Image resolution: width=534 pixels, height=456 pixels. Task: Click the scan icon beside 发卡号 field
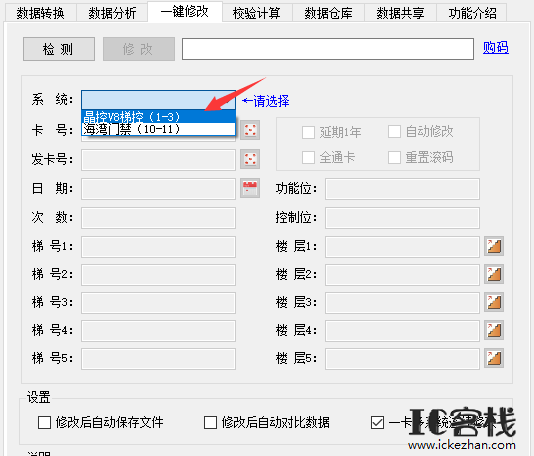(x=250, y=159)
